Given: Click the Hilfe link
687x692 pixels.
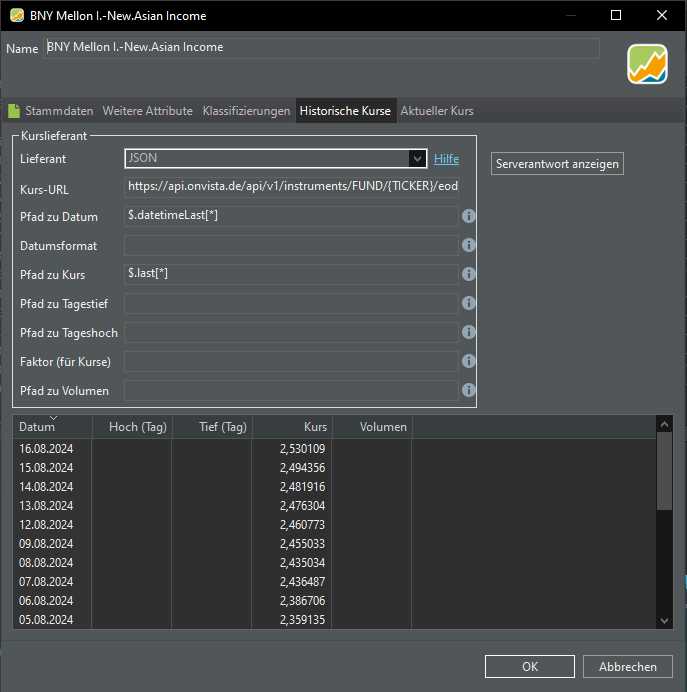Looking at the screenshot, I should [x=446, y=159].
